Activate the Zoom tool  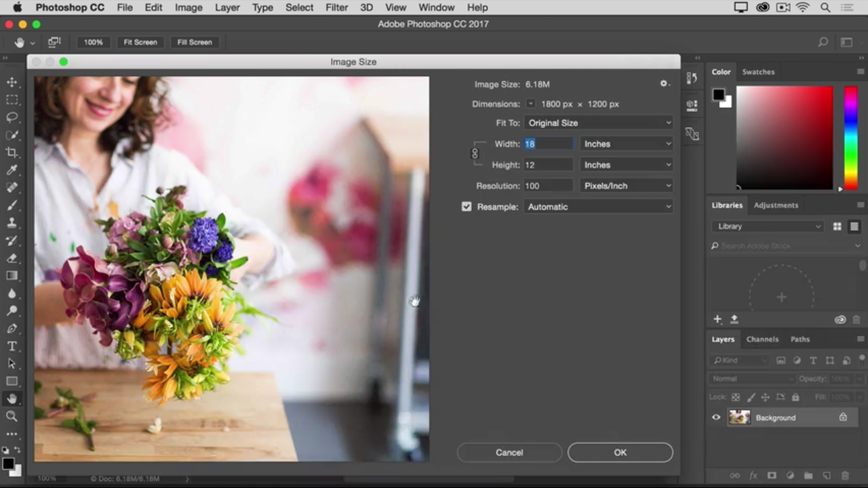[x=12, y=416]
